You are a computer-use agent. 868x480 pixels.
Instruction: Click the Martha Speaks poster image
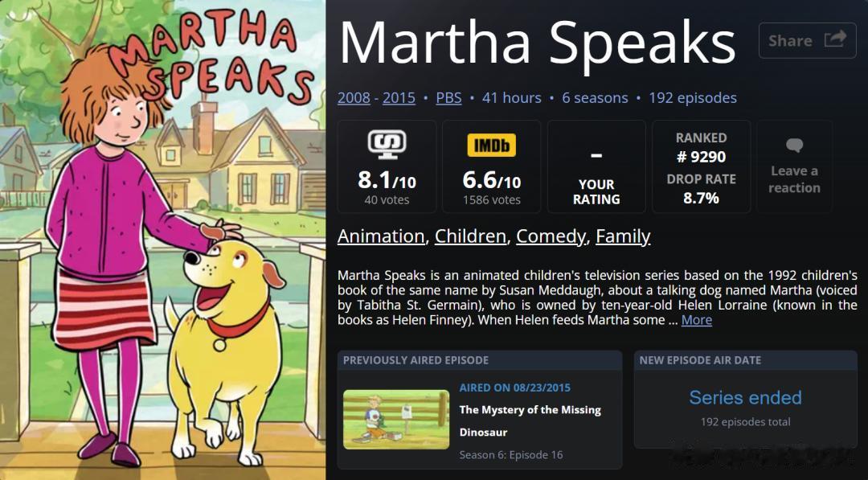point(162,240)
